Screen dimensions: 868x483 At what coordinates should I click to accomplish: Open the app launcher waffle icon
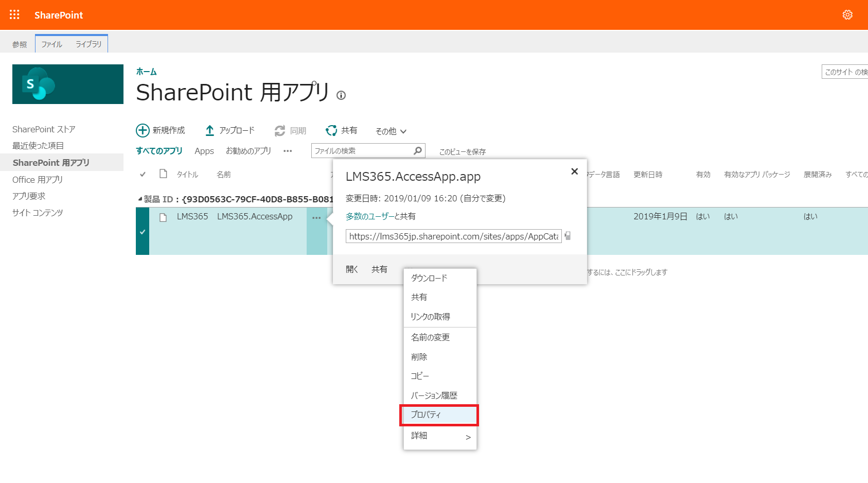point(14,14)
